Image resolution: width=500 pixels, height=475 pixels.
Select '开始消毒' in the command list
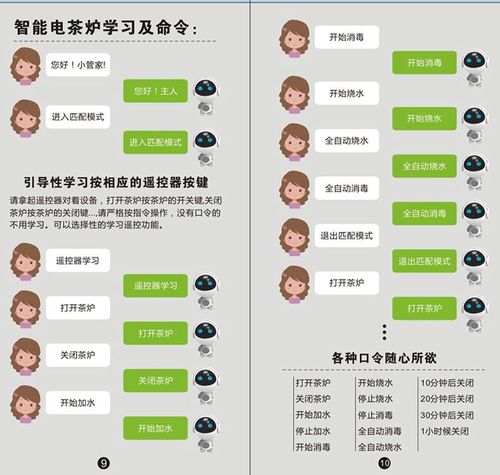pos(313,447)
